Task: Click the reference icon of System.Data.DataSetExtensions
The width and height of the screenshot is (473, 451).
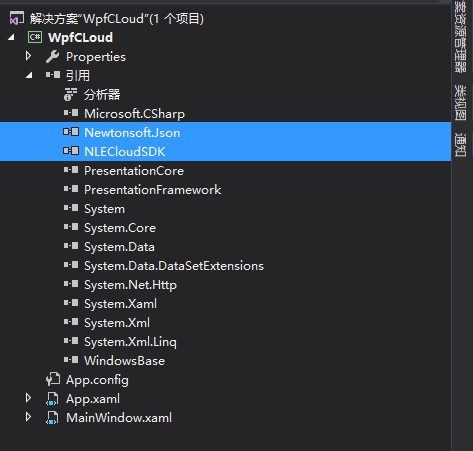Action: [x=71, y=265]
